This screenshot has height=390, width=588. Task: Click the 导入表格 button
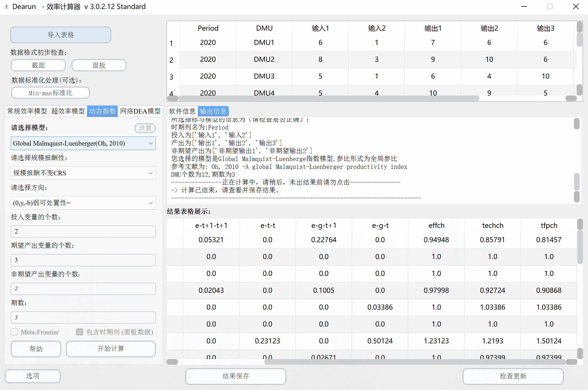[x=61, y=35]
